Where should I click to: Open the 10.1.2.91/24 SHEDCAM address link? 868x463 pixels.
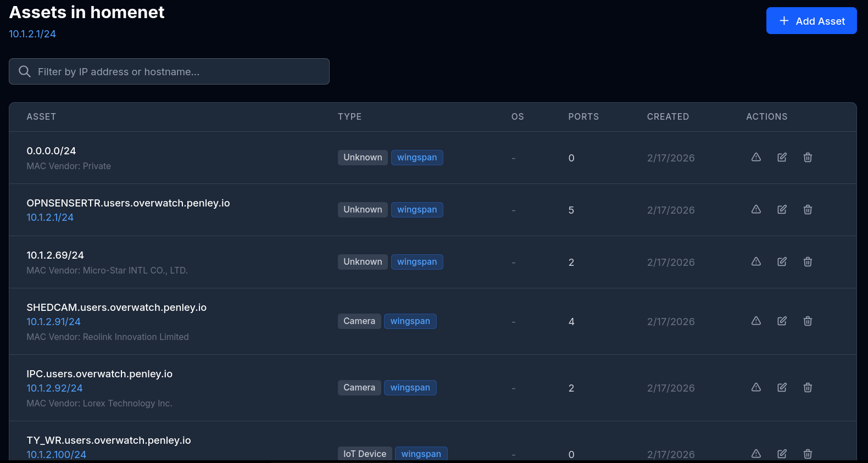(x=54, y=322)
